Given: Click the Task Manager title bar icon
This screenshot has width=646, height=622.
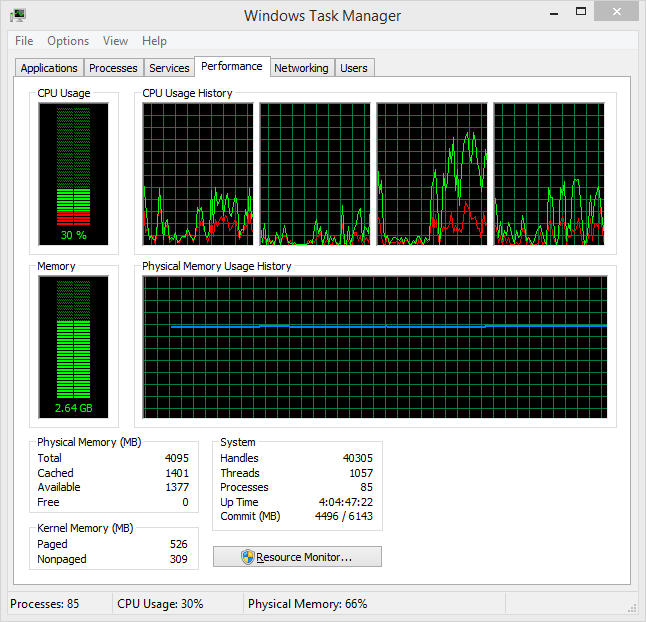Looking at the screenshot, I should 18,16.
